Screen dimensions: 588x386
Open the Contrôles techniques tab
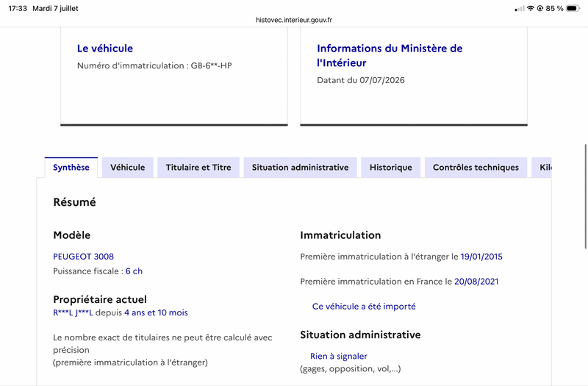[x=476, y=168]
